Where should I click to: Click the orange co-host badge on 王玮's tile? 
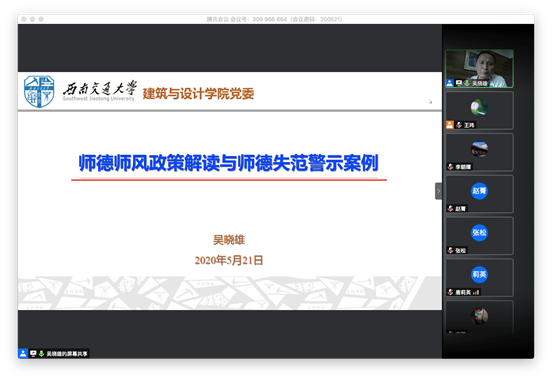pos(450,125)
